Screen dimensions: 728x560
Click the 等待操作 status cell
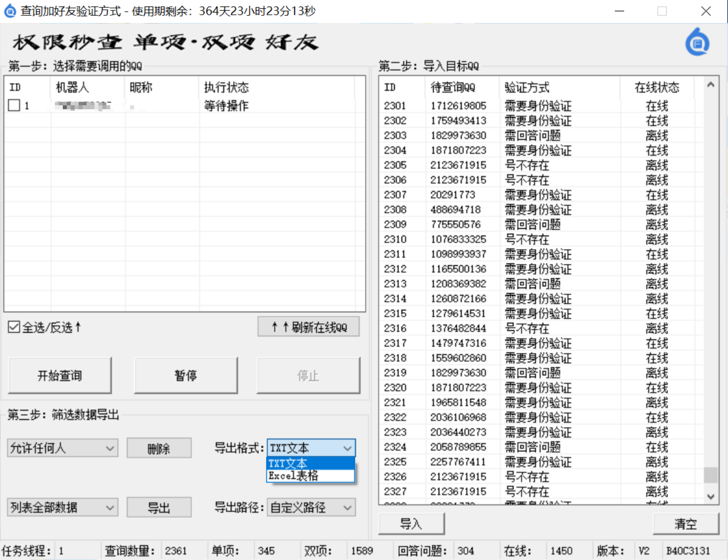click(226, 106)
